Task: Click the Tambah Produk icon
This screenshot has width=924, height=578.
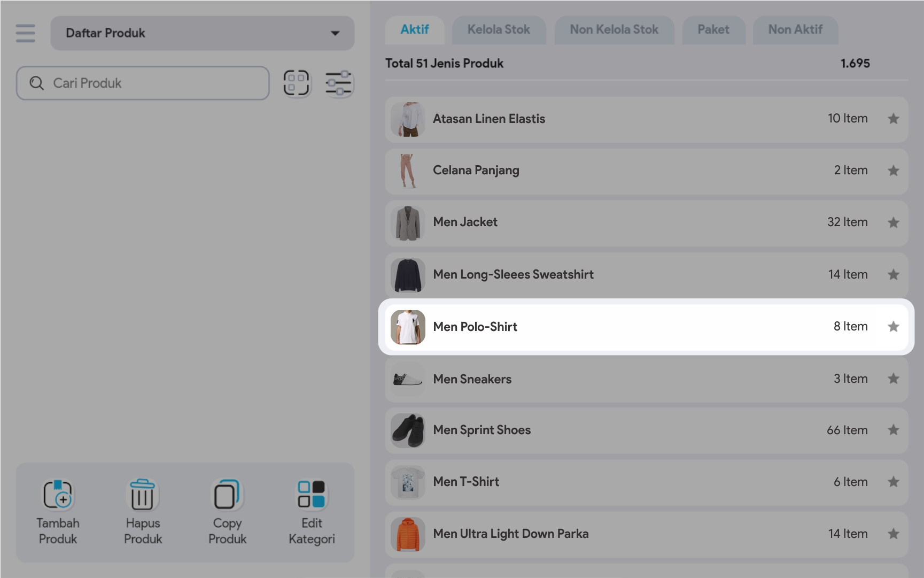Action: pyautogui.click(x=58, y=495)
